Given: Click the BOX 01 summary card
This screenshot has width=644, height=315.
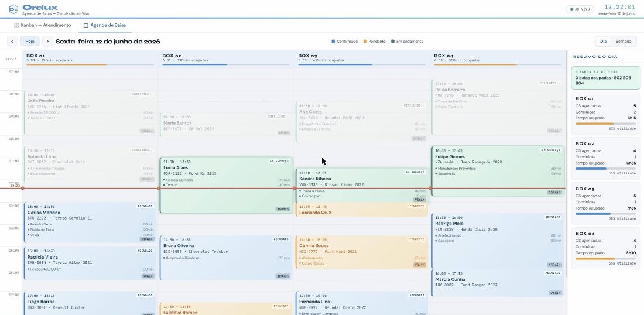Looking at the screenshot, I should 605,114.
